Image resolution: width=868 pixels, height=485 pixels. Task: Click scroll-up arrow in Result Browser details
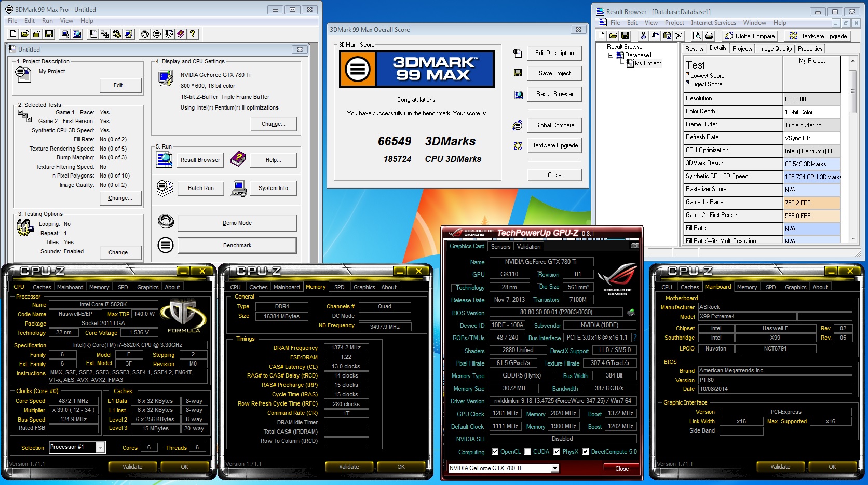pos(852,61)
